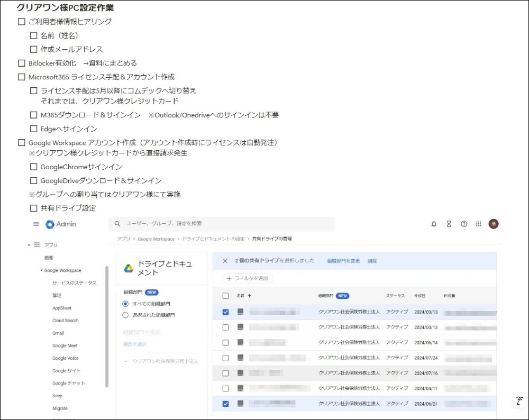Open Keep sidebar item
The width and height of the screenshot is (529, 420).
click(x=57, y=396)
